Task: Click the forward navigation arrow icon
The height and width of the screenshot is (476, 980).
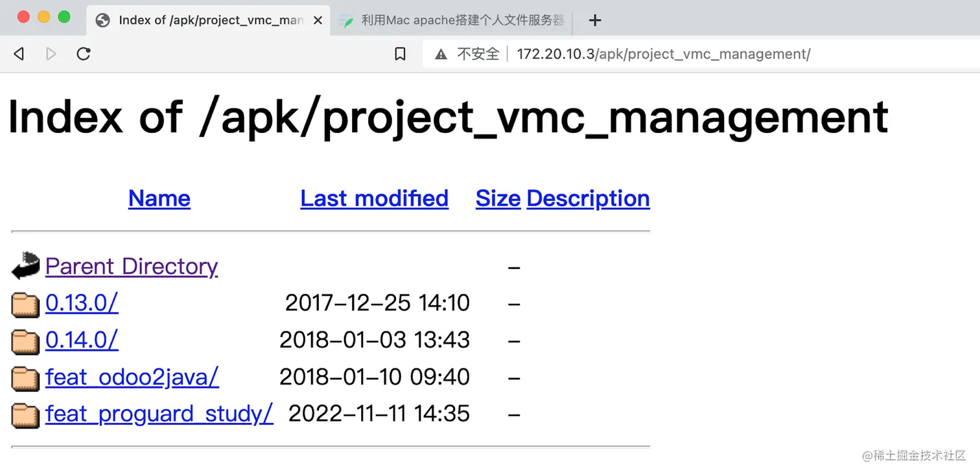Action: click(51, 54)
